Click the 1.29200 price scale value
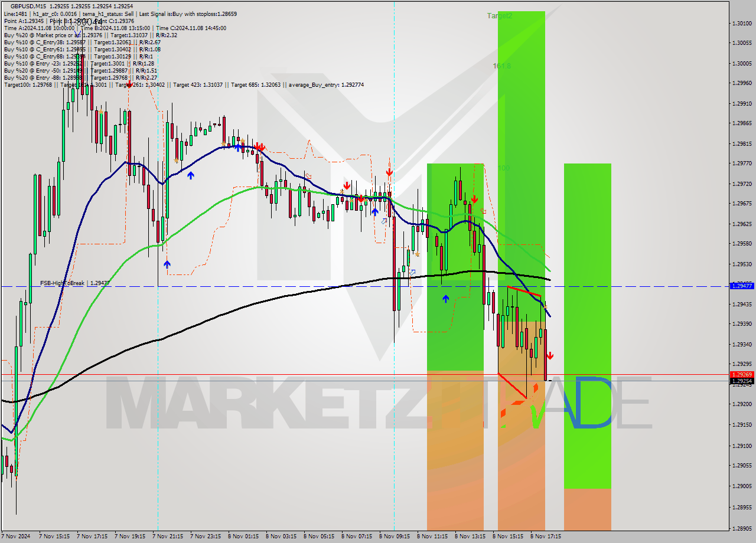 [x=742, y=404]
